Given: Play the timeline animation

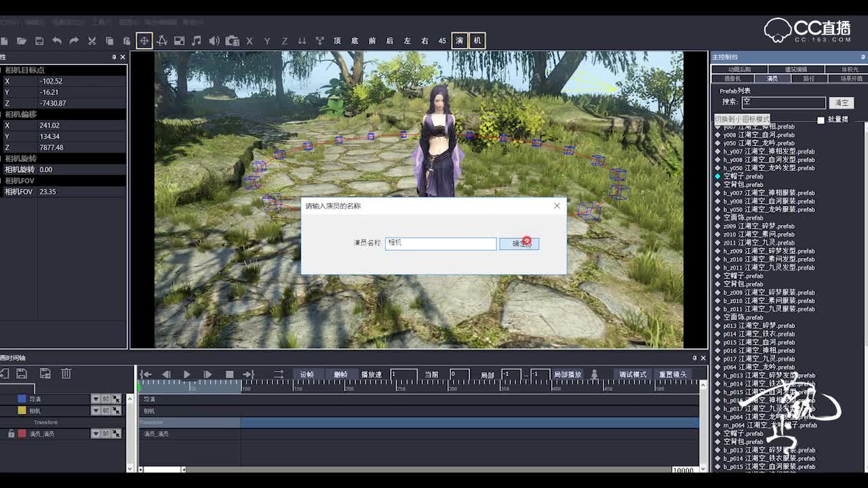Looking at the screenshot, I should tap(187, 374).
